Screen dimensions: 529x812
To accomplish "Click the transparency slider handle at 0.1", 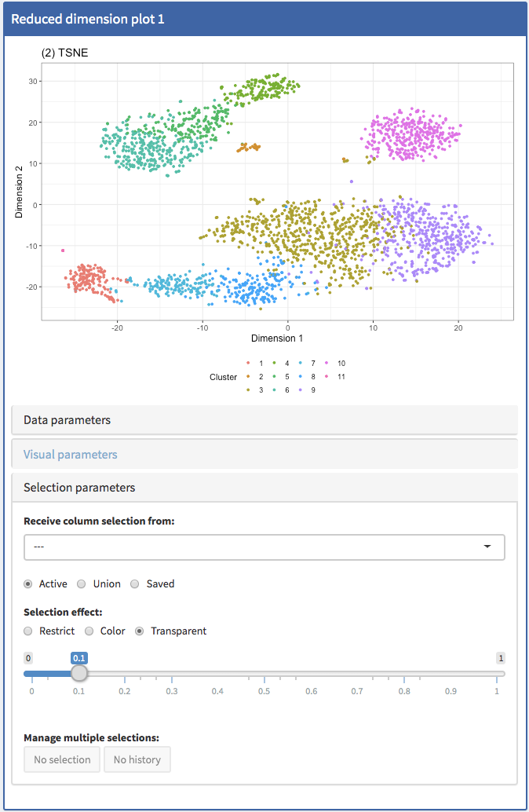I will point(79,673).
